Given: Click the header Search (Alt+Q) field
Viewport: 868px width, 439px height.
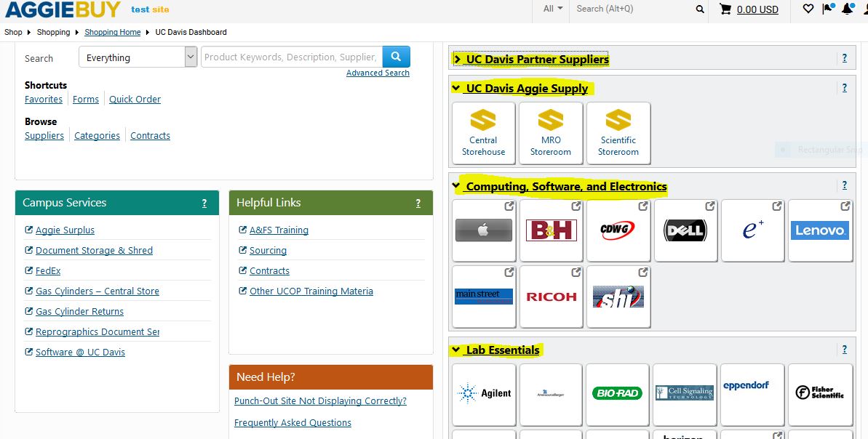Looking at the screenshot, I should click(631, 9).
